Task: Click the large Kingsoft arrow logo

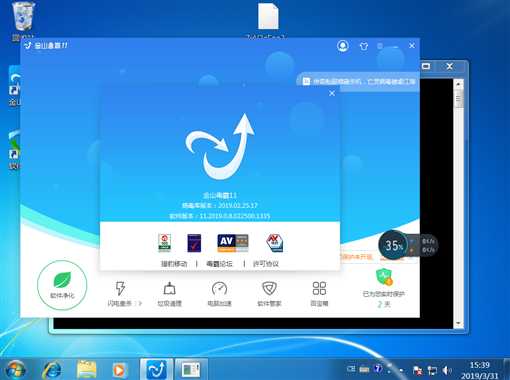Action: point(220,146)
